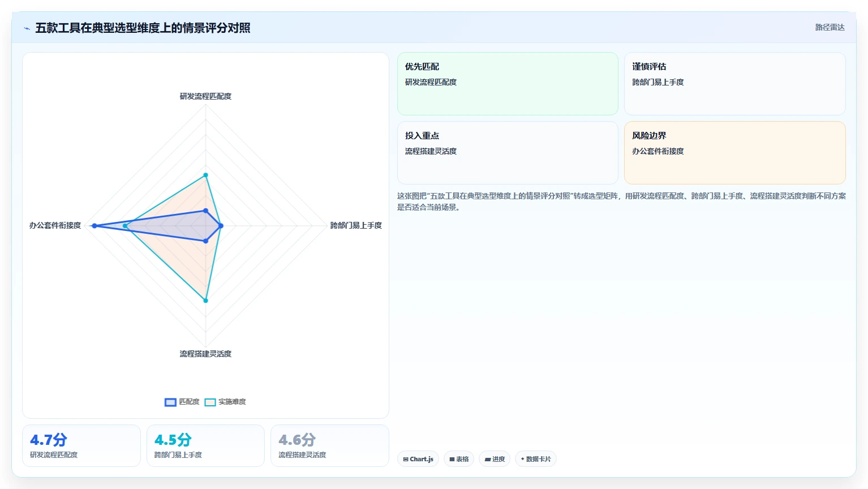
Task: Click the page title 五款工具在典型选型维度上的情景评分对照
Action: [143, 28]
